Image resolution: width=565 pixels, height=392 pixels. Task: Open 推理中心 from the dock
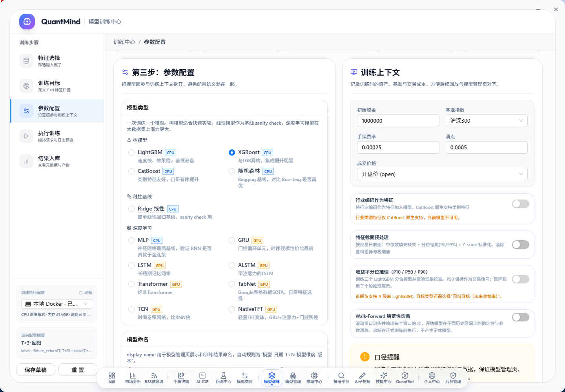[314, 378]
